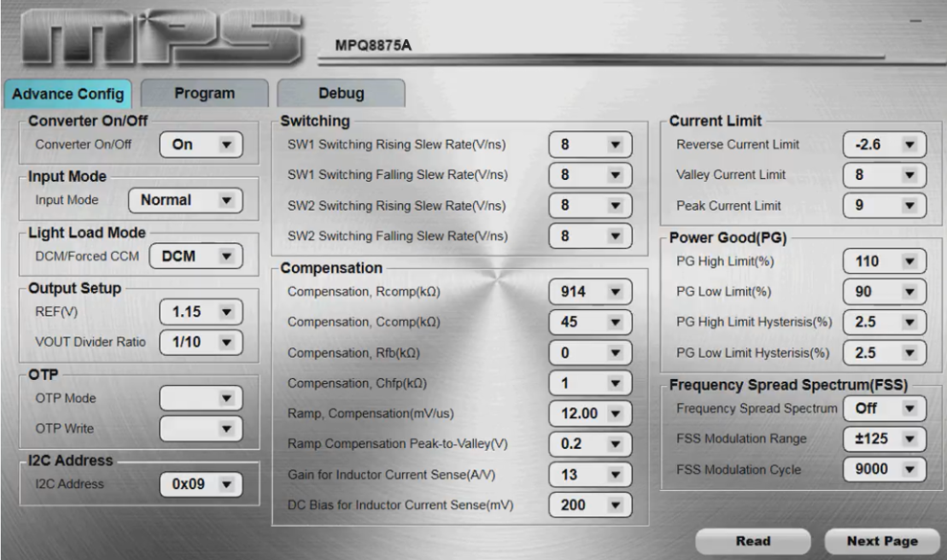Switch to the Program tab

pyautogui.click(x=205, y=93)
